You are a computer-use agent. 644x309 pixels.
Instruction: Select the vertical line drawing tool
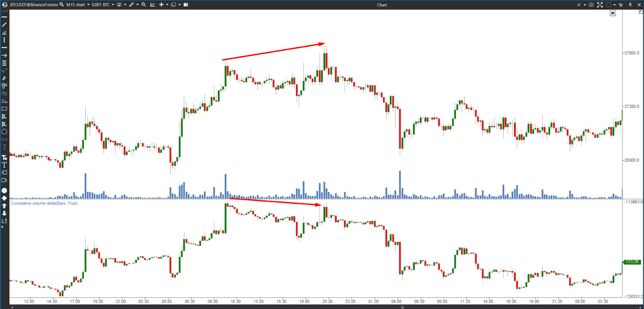click(4, 40)
